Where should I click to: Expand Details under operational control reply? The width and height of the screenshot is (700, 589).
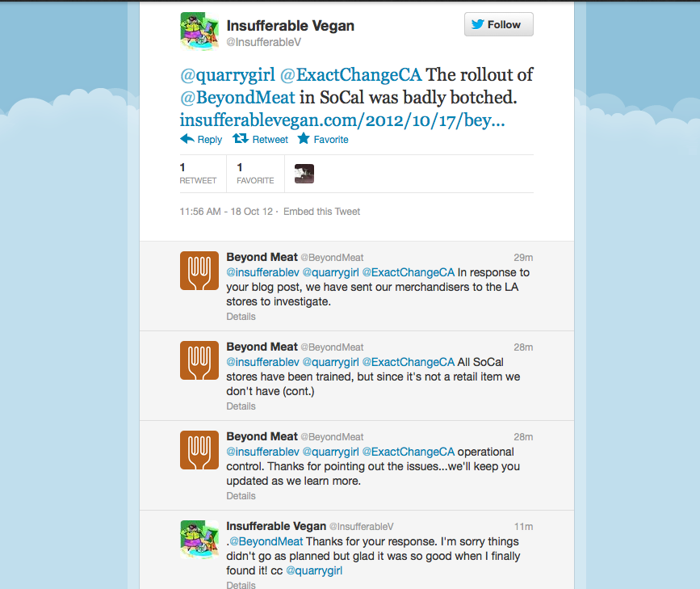241,496
